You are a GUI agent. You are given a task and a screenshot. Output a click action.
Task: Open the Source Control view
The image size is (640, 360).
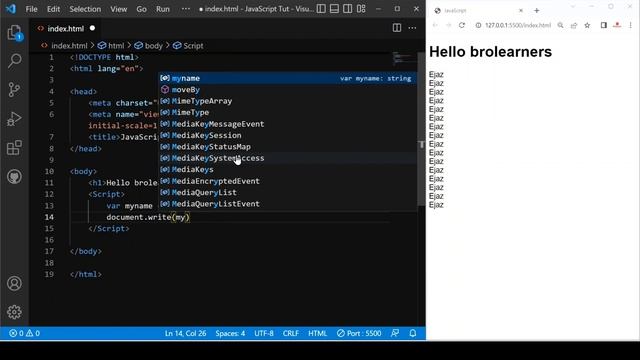point(14,89)
